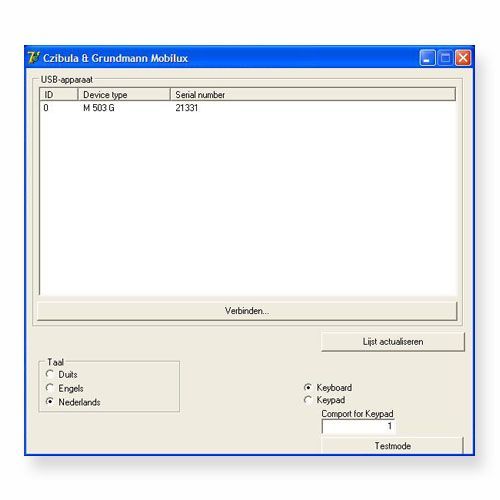The image size is (500, 500).
Task: Click the Testmode button
Action: [392, 446]
